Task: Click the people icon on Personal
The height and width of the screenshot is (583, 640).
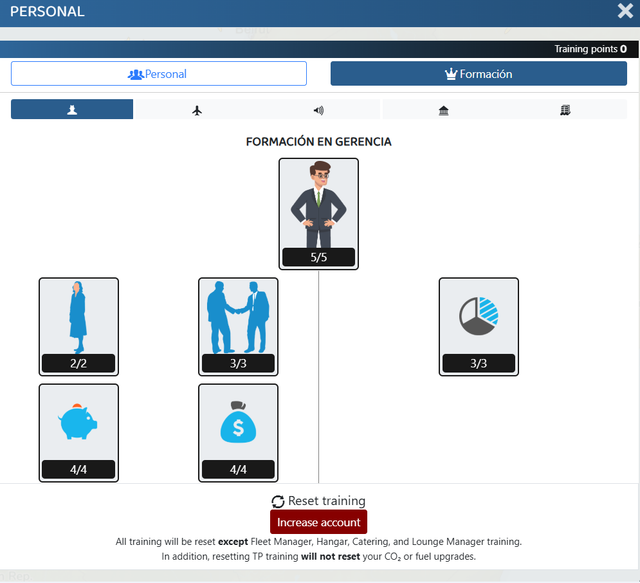Action: pyautogui.click(x=136, y=74)
